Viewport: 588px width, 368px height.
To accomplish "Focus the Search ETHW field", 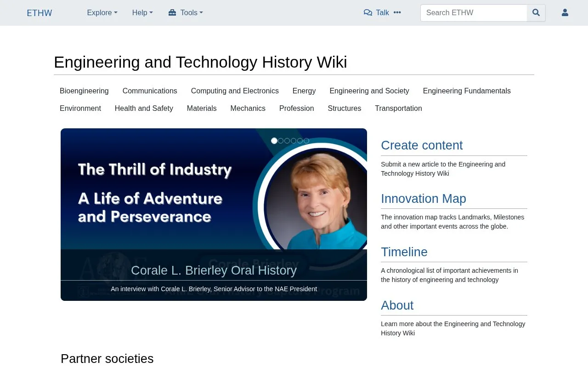I will click(x=474, y=13).
